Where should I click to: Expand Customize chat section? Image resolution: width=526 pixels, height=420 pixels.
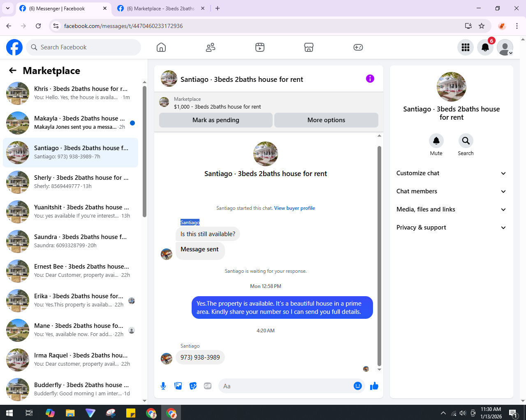coord(452,173)
